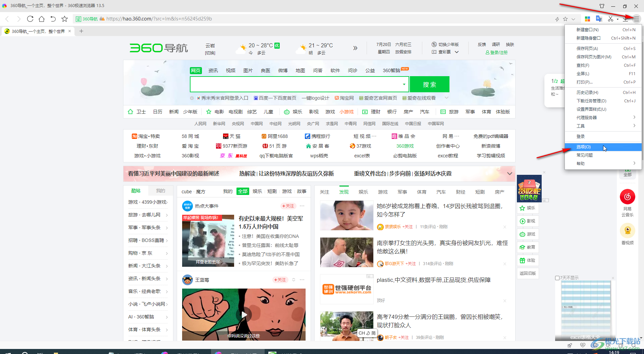The width and height of the screenshot is (644, 354).
Task: Reload the page with refresh icon
Action: (x=30, y=19)
